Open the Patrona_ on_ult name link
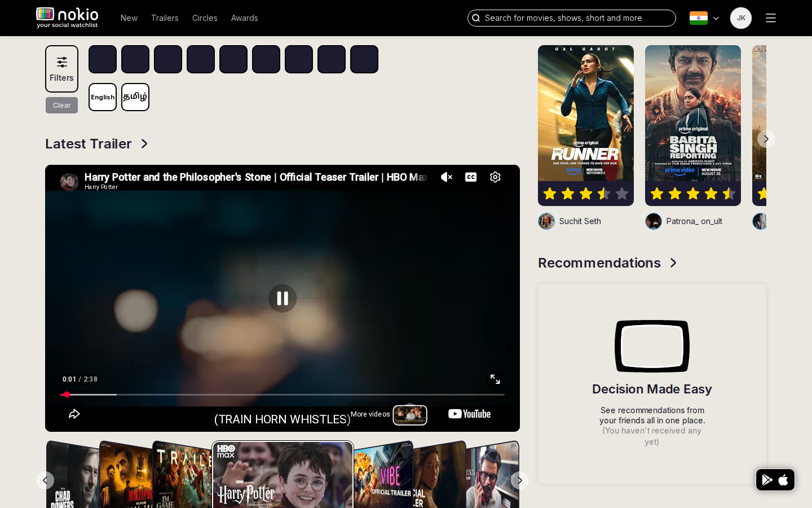Image resolution: width=812 pixels, height=508 pixels. (694, 221)
